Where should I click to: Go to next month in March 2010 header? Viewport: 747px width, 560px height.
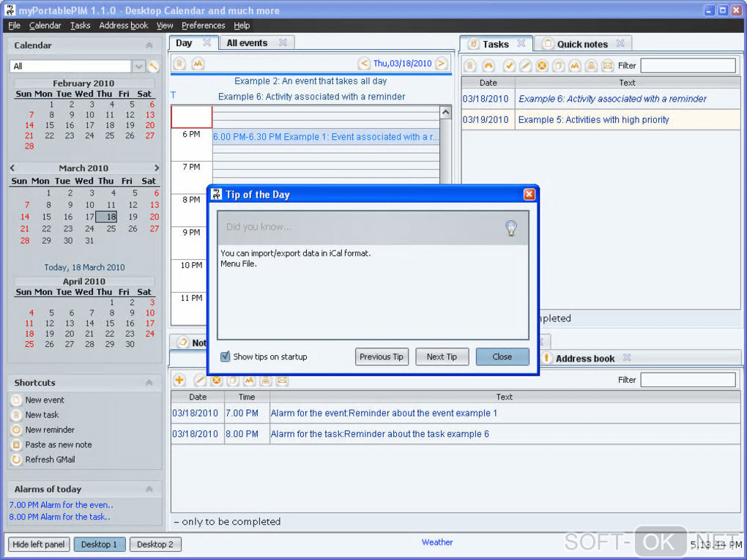click(x=156, y=168)
